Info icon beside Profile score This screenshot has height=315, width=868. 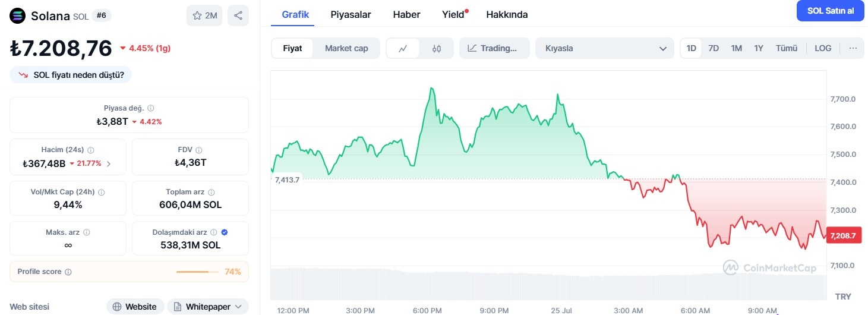68,272
